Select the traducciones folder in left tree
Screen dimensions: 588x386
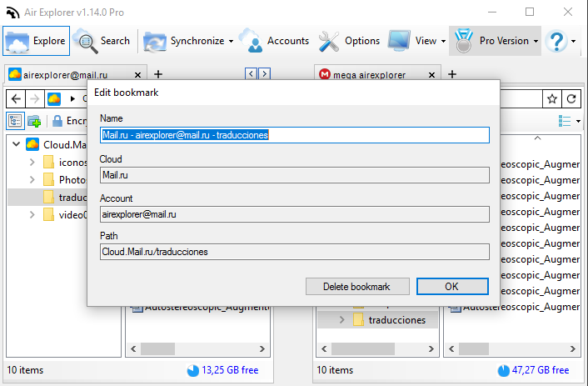(x=48, y=197)
